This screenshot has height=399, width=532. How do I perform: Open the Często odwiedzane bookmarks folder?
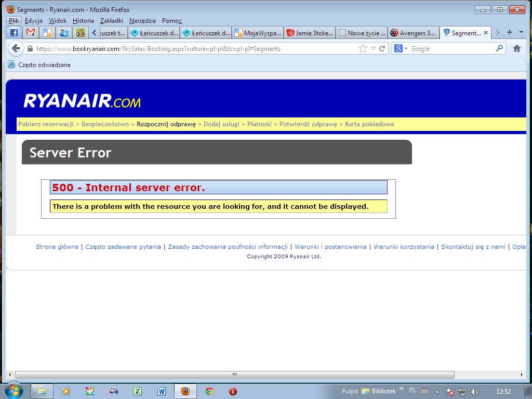click(39, 64)
